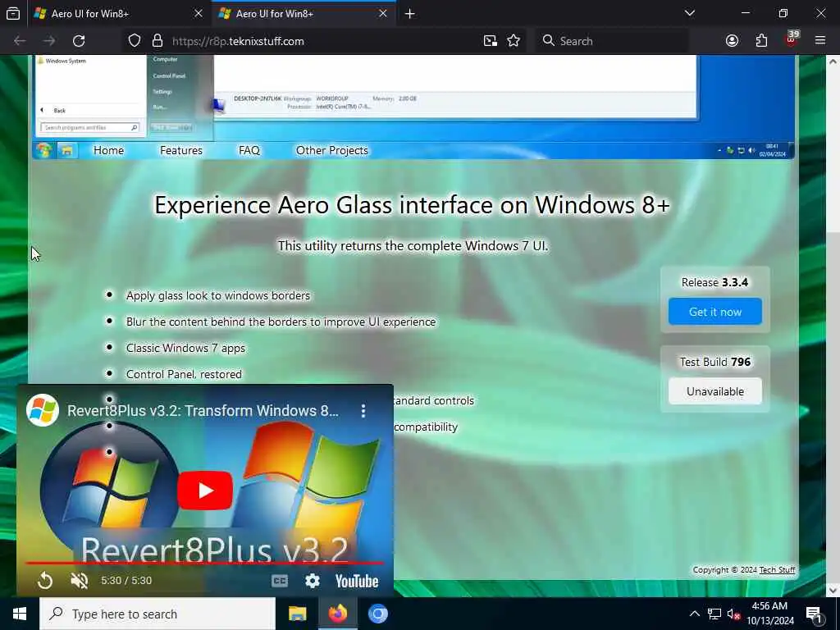Open the Revert8Plus v3.2 video title link
The height and width of the screenshot is (630, 840).
203,411
